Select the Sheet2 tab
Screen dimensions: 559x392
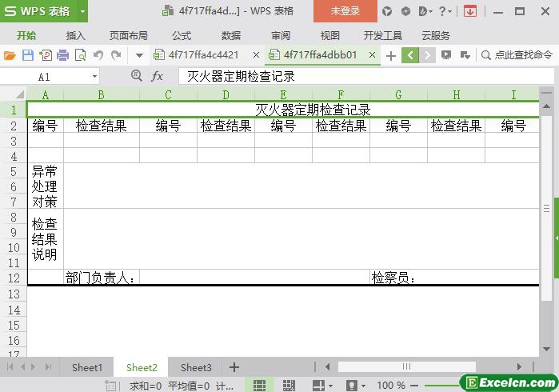(x=142, y=367)
